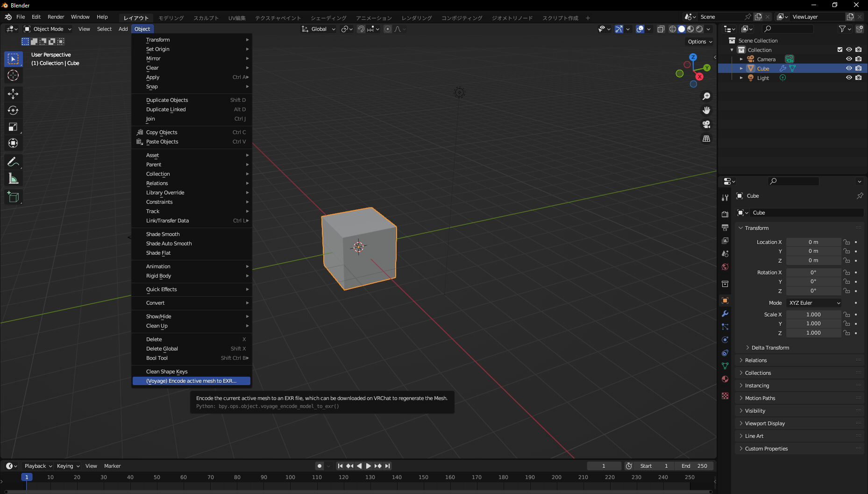Select the Scale tool
The image size is (868, 494).
point(13,127)
